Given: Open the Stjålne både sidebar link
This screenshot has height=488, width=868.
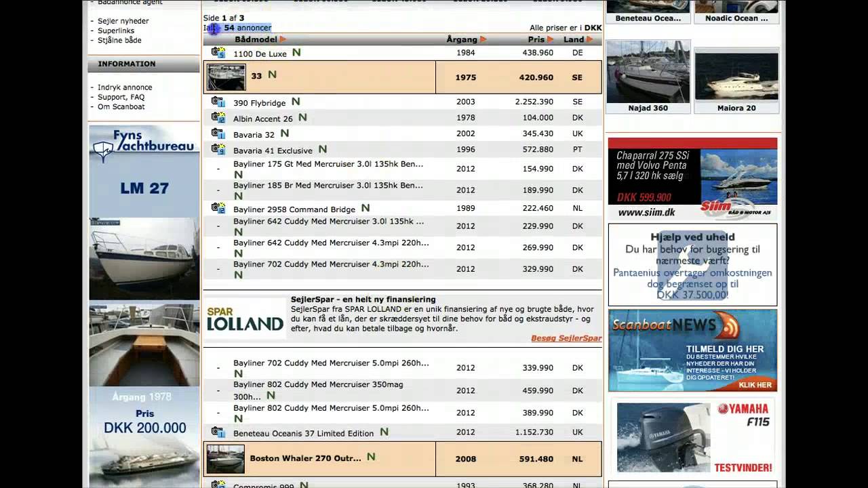Looking at the screenshot, I should click(x=119, y=40).
